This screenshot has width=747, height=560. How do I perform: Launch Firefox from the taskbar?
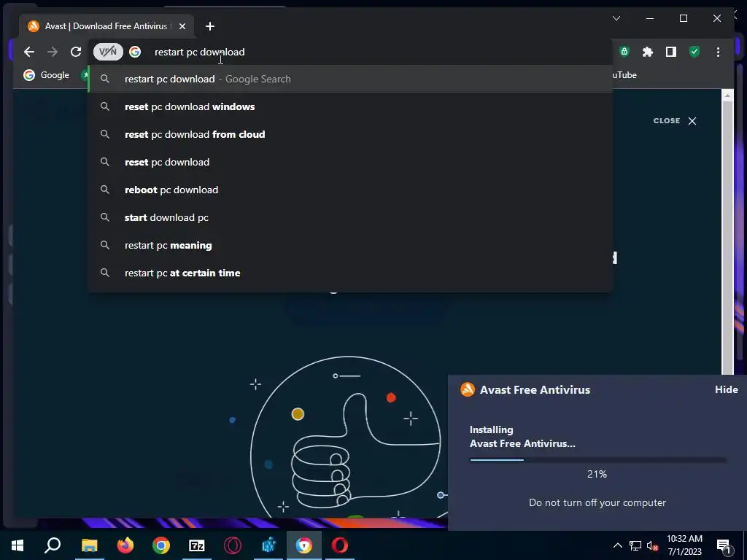[x=125, y=545]
